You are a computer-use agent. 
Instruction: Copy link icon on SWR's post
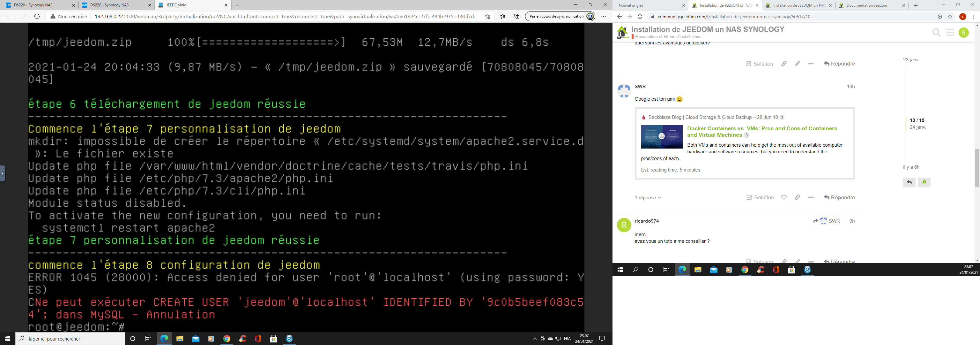click(798, 197)
